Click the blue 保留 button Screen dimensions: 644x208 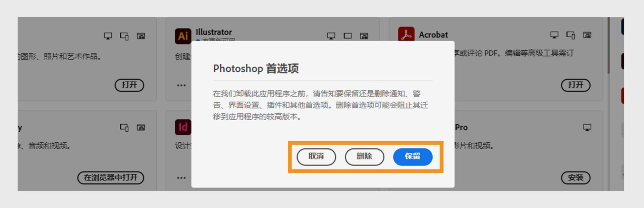(x=413, y=157)
